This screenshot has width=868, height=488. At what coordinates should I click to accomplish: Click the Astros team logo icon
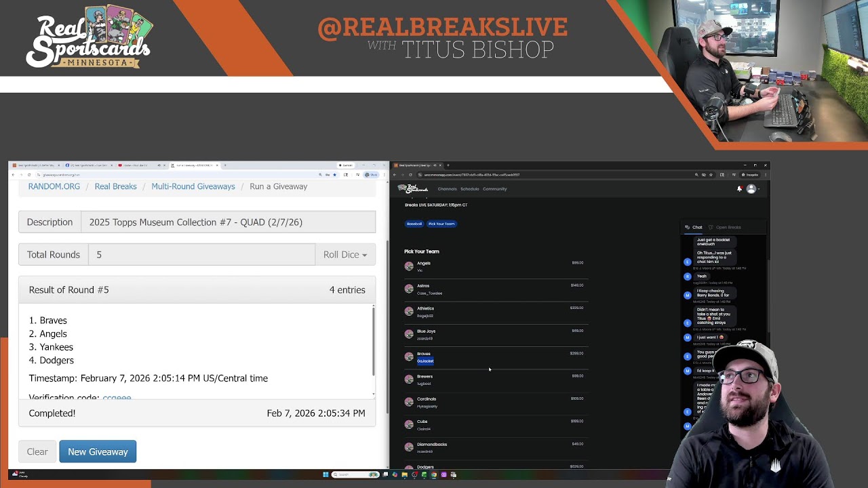[409, 289]
